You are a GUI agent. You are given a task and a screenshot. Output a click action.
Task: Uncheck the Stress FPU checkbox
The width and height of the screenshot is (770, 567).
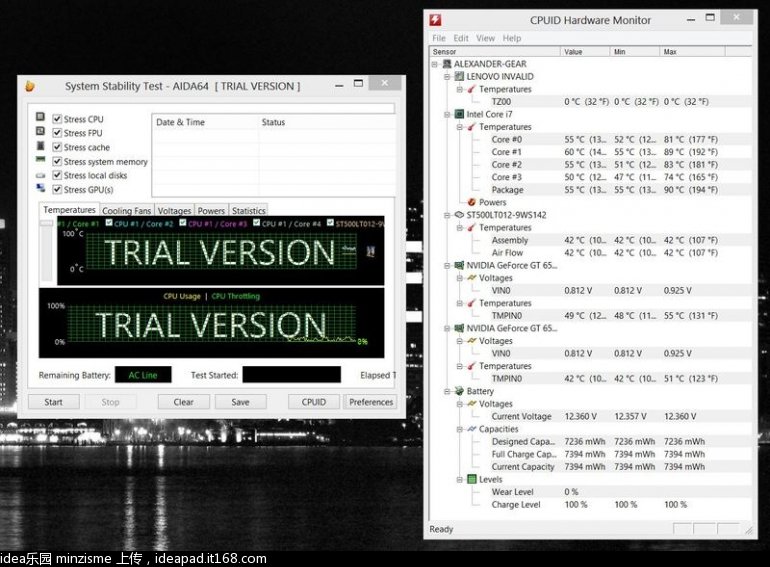coord(57,133)
